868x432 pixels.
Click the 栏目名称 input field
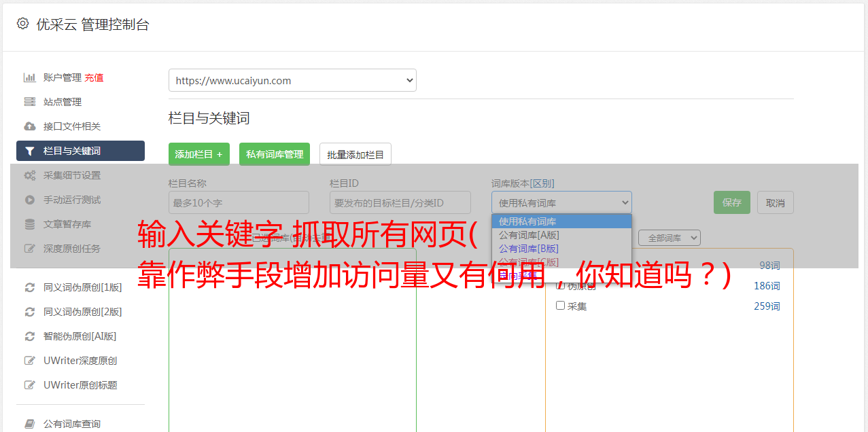click(239, 202)
